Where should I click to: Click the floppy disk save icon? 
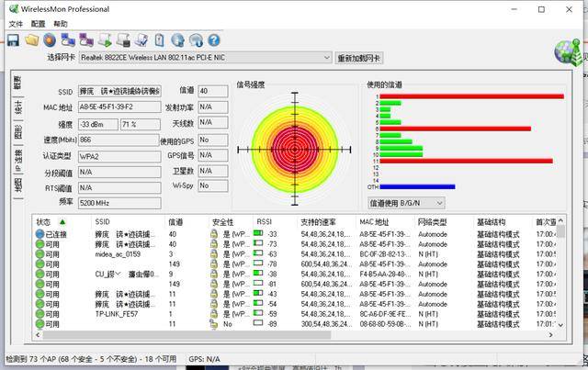click(x=14, y=40)
